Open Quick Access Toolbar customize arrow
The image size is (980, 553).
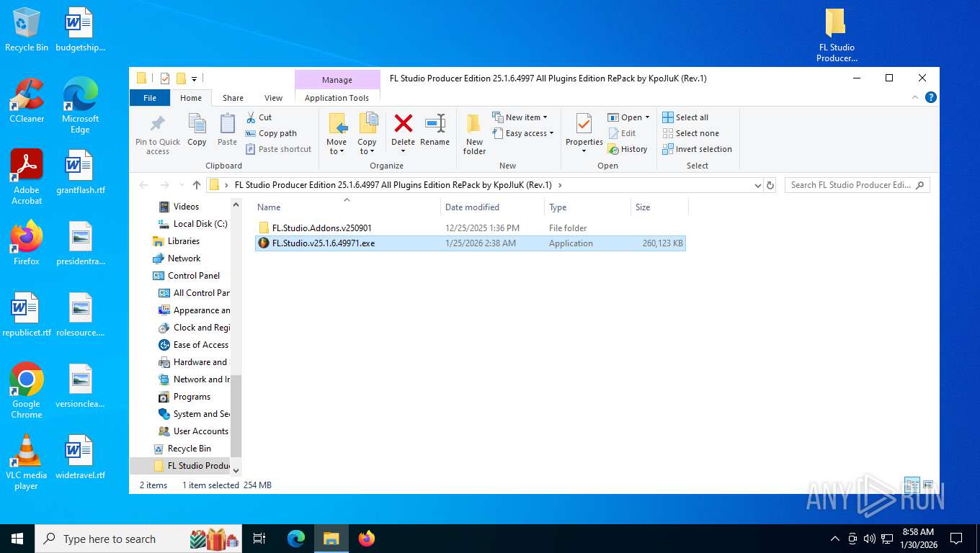coord(195,78)
